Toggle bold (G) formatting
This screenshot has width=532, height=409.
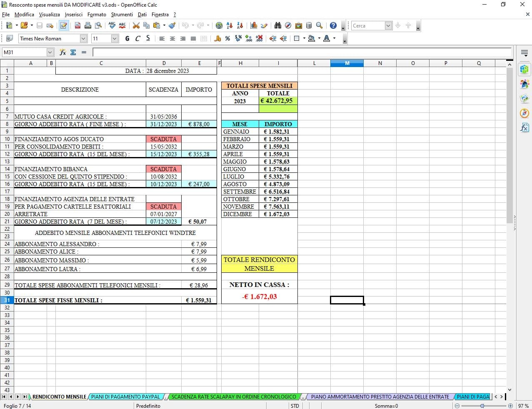pyautogui.click(x=127, y=38)
